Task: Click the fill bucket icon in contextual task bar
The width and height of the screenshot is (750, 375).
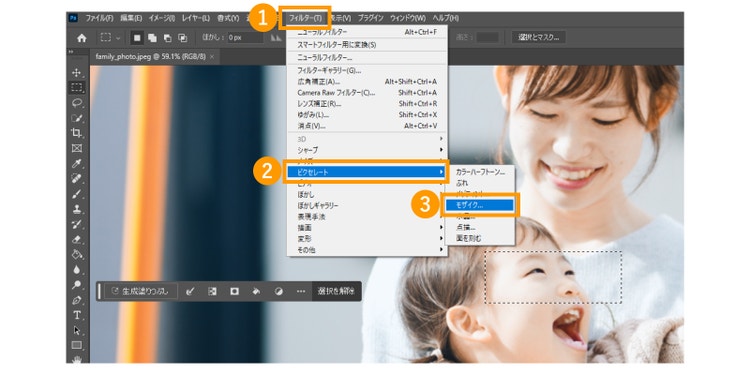Action: 256,291
